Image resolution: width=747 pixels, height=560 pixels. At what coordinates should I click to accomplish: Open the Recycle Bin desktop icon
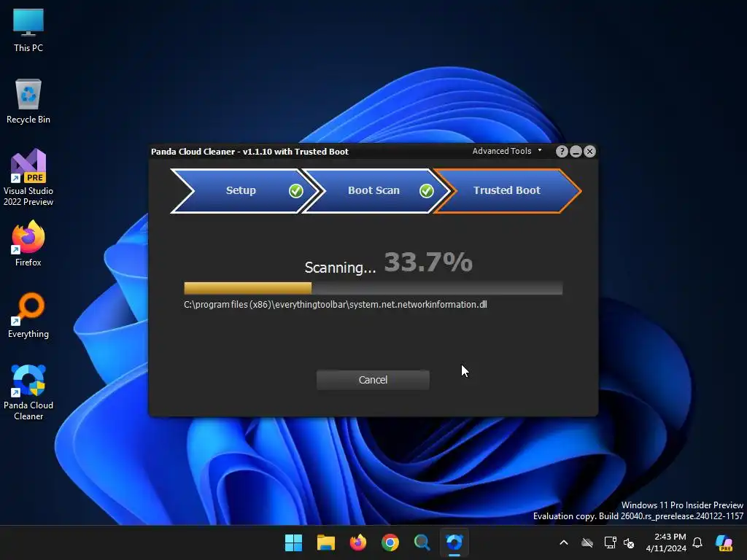coord(28,101)
